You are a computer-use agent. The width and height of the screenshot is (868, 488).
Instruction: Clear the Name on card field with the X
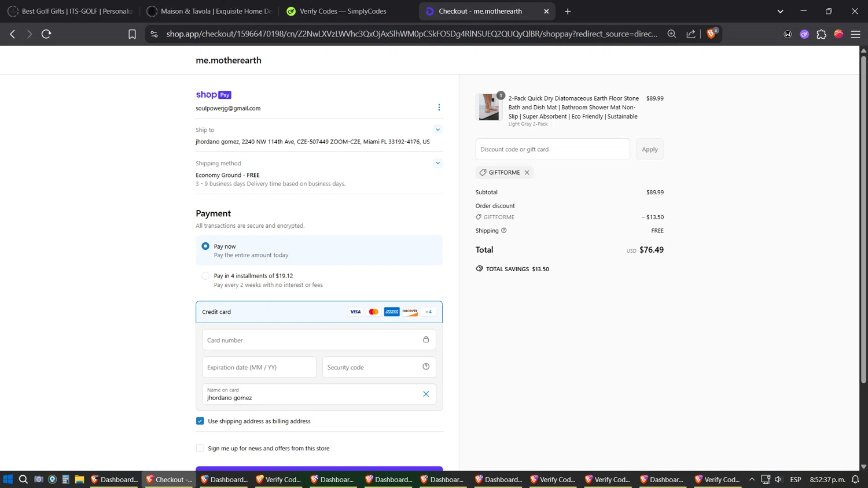(x=426, y=394)
